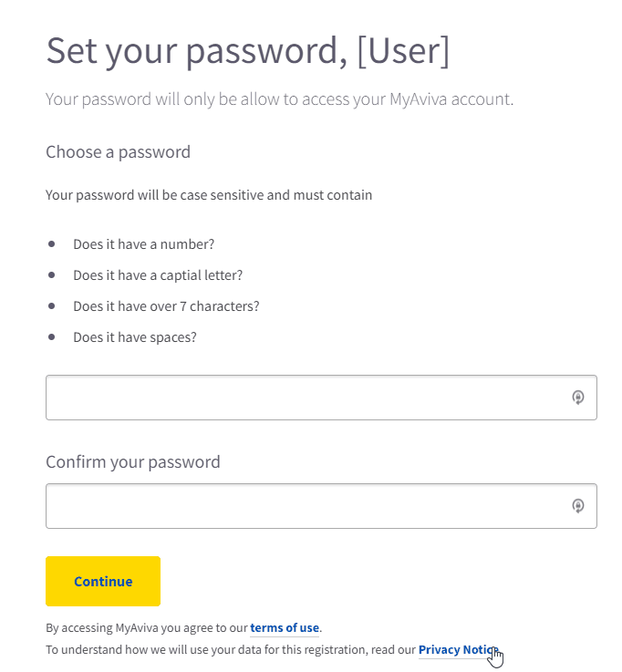Image resolution: width=622 pixels, height=672 pixels.
Task: Open the terms of use link
Action: (x=285, y=627)
